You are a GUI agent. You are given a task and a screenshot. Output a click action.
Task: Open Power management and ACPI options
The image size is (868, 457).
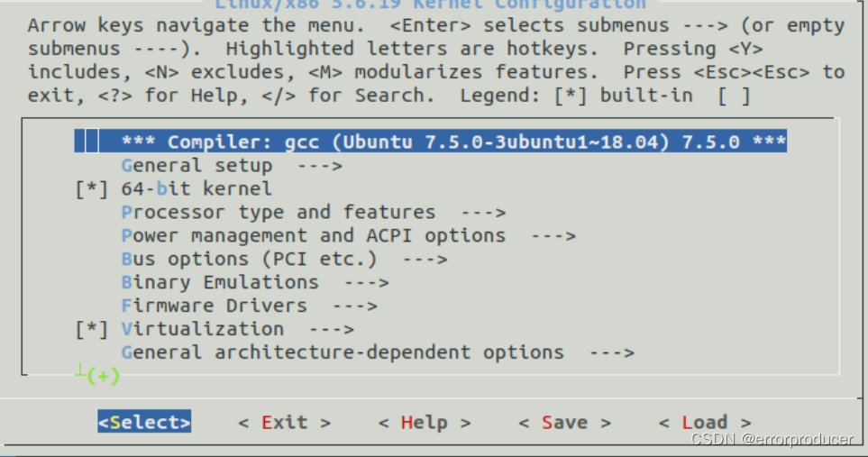[348, 235]
